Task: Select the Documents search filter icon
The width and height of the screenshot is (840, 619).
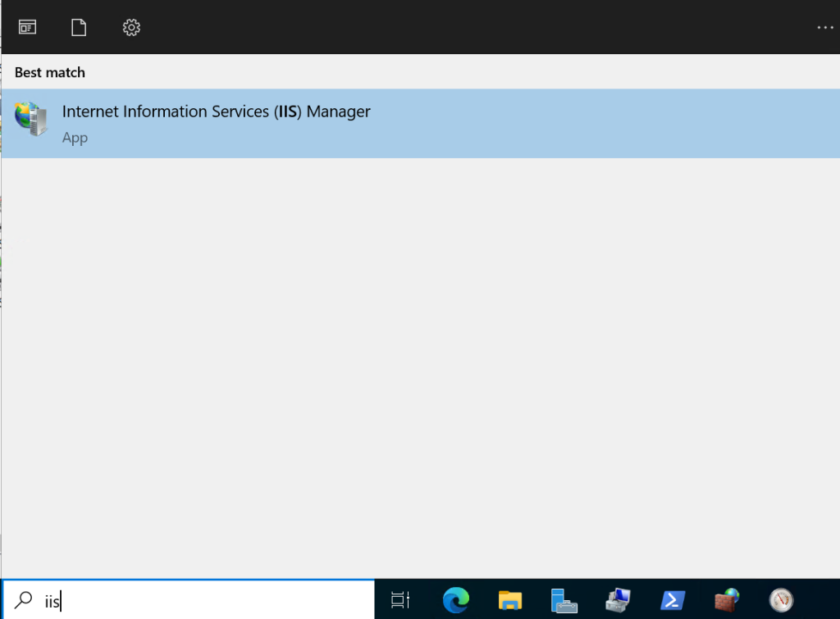Action: pos(79,26)
